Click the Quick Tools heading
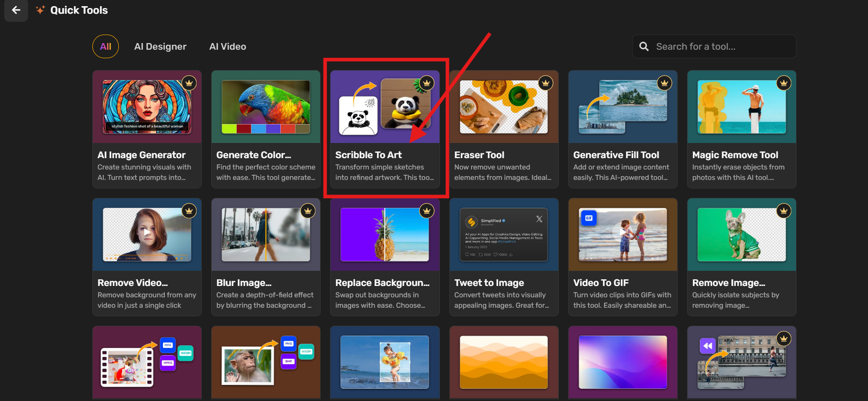This screenshot has width=868, height=401. tap(79, 10)
